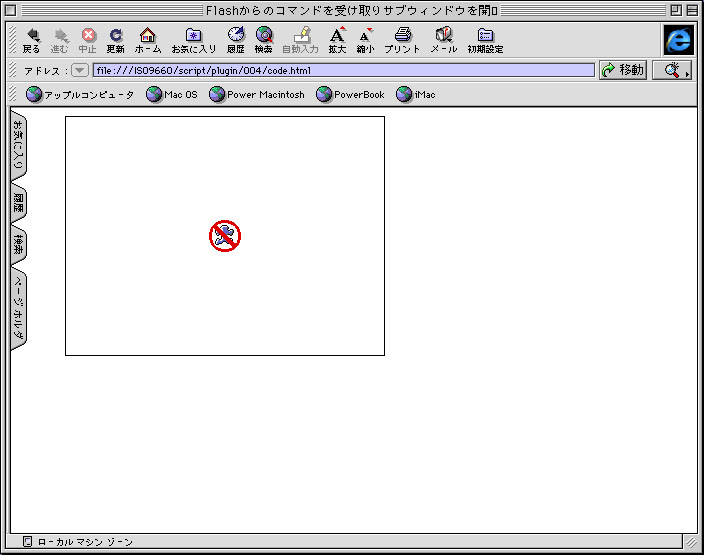Open Power Macintosh favorites link

tap(257, 94)
